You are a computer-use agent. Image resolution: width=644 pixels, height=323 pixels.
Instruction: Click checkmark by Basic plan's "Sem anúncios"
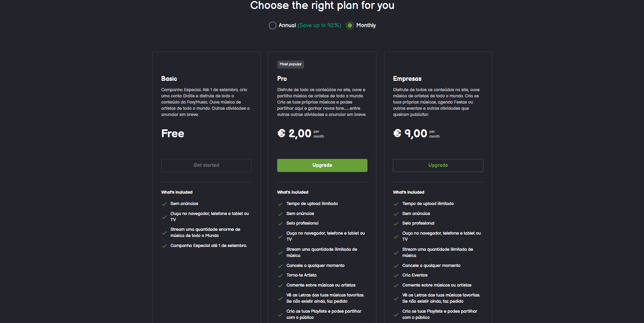(x=164, y=204)
